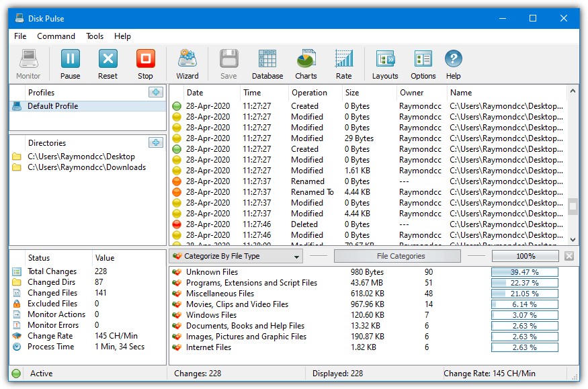Open the Charts pie icon
Viewport: 588px width, 389px height.
pos(306,59)
